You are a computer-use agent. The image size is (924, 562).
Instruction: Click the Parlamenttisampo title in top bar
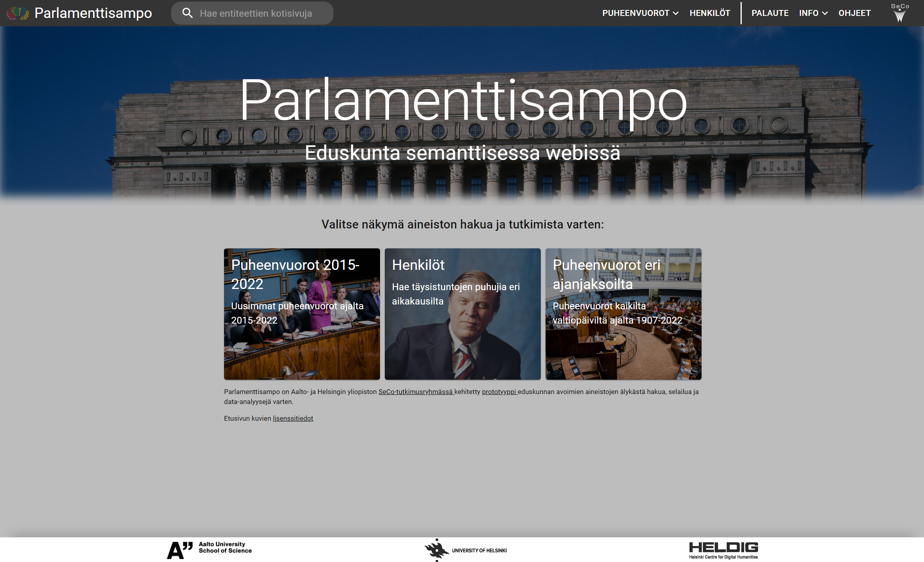pyautogui.click(x=93, y=13)
